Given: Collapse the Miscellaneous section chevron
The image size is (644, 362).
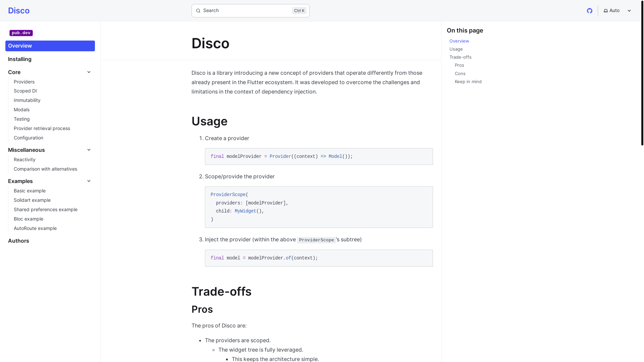Looking at the screenshot, I should coord(89,150).
